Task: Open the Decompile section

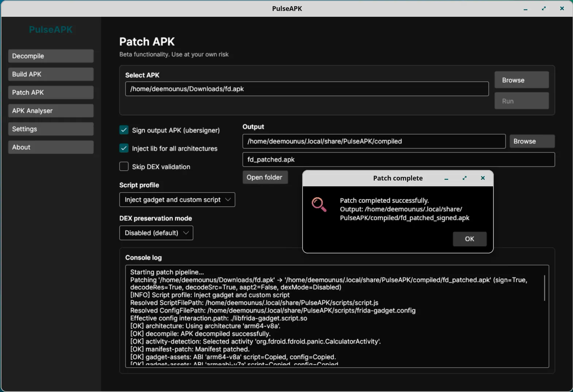Action: coord(51,56)
